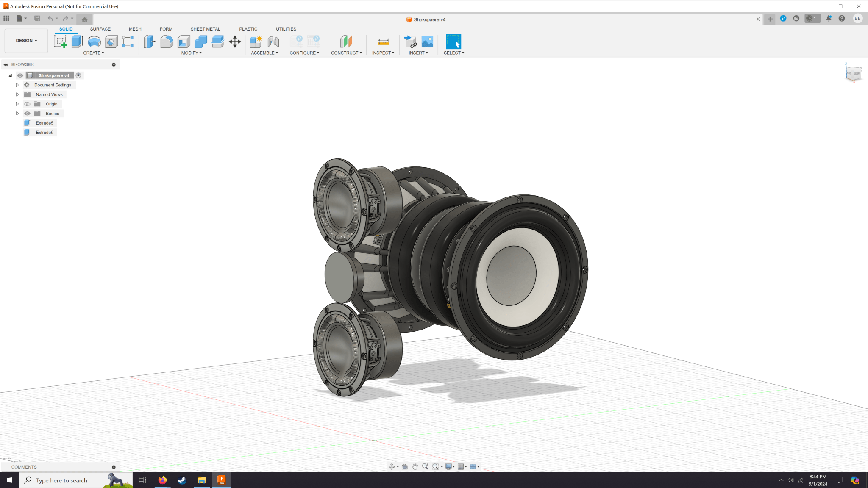Click the Joint tool icon
Viewport: 868px width, 488px height.
pyautogui.click(x=273, y=42)
